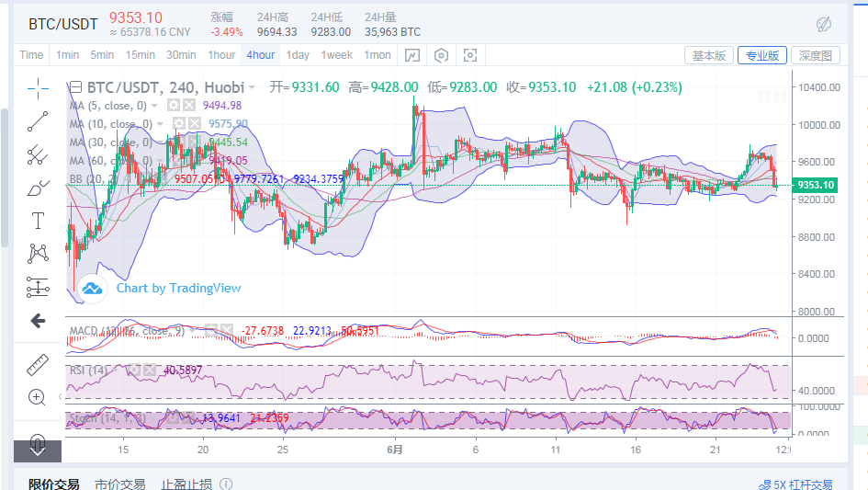Viewport: 868px width, 490px height.
Task: Click the 10400.00 price scale label
Action: 818,87
